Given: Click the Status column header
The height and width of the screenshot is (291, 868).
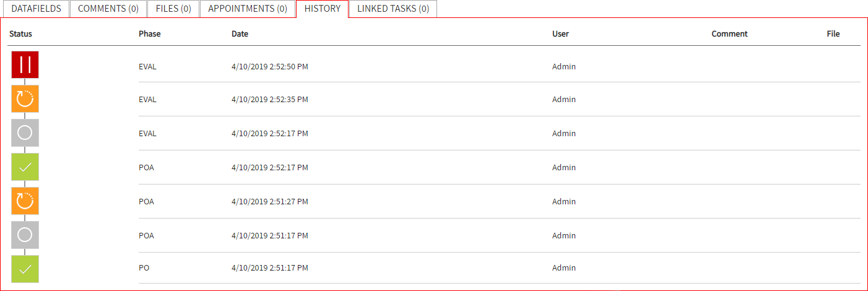Looking at the screenshot, I should click(x=20, y=34).
